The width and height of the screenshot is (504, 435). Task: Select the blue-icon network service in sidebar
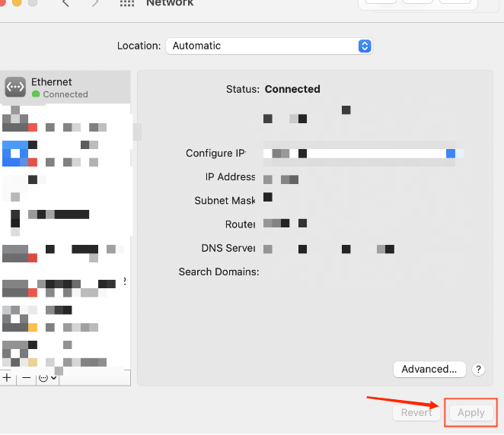[65, 154]
